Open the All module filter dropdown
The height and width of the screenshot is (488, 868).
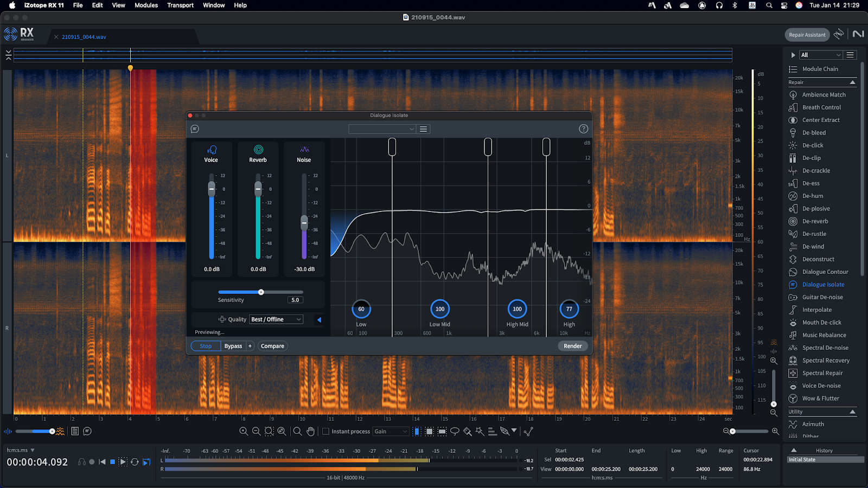[821, 55]
